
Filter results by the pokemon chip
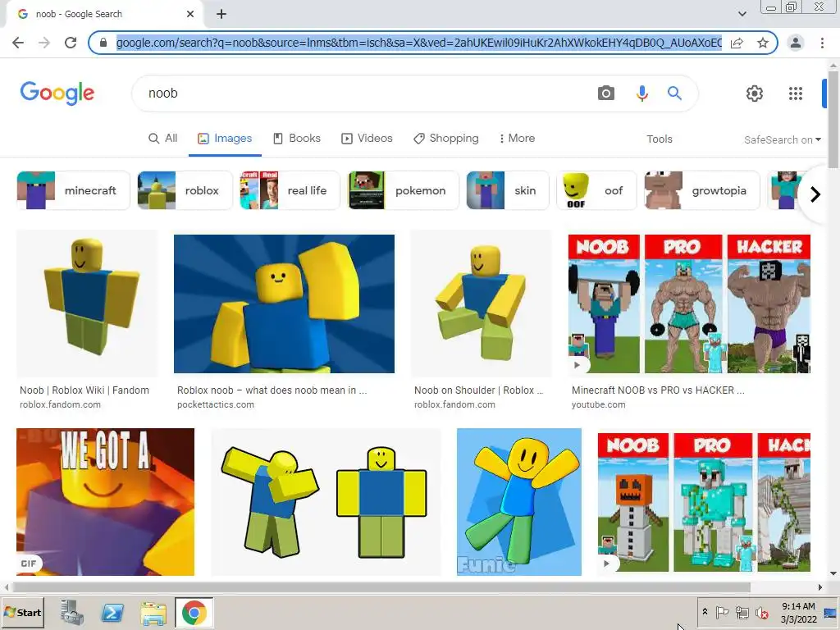tap(404, 190)
